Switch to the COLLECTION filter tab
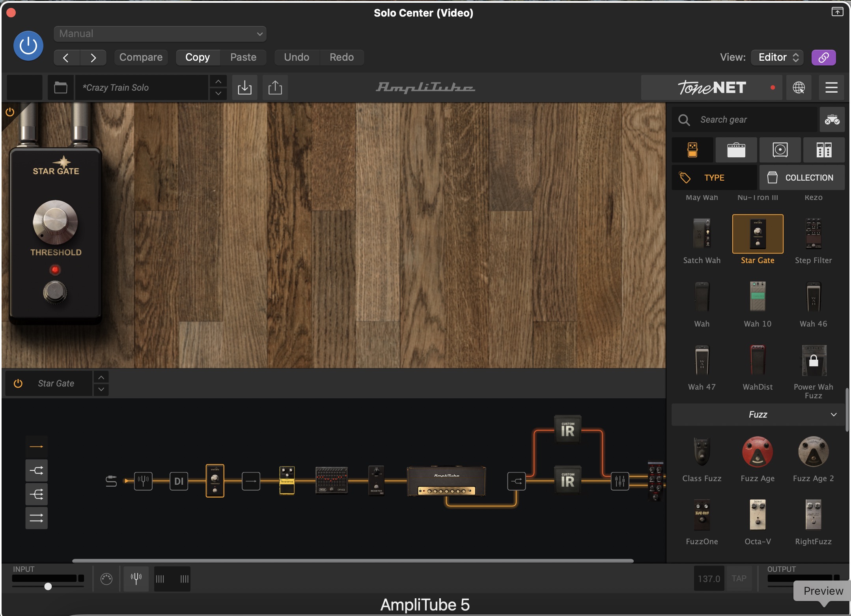 (x=802, y=177)
